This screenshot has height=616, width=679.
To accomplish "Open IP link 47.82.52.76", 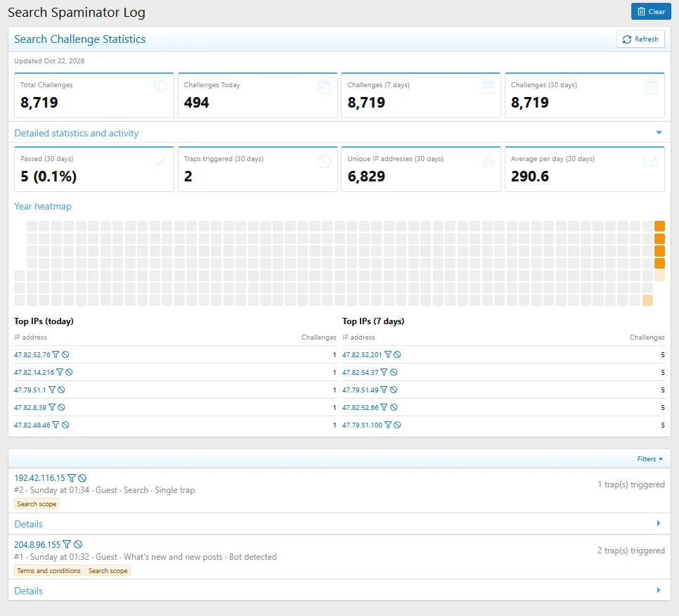I will coord(32,355).
